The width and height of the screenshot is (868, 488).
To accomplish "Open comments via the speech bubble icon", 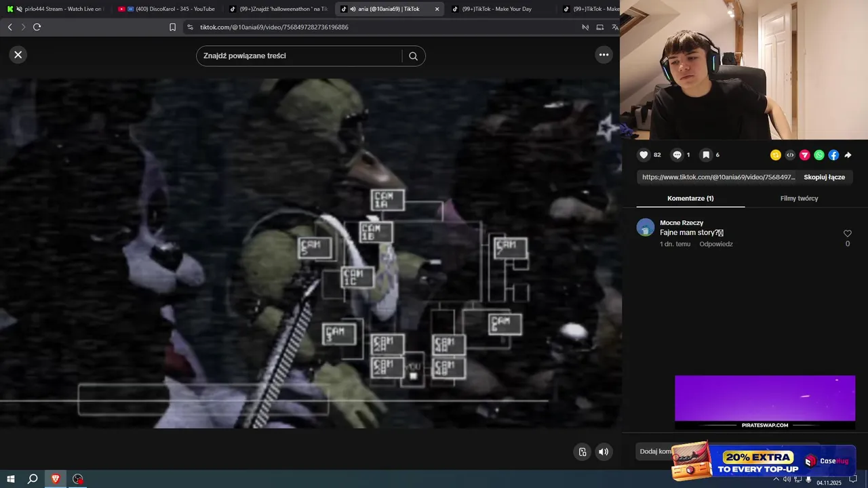I will pyautogui.click(x=677, y=155).
